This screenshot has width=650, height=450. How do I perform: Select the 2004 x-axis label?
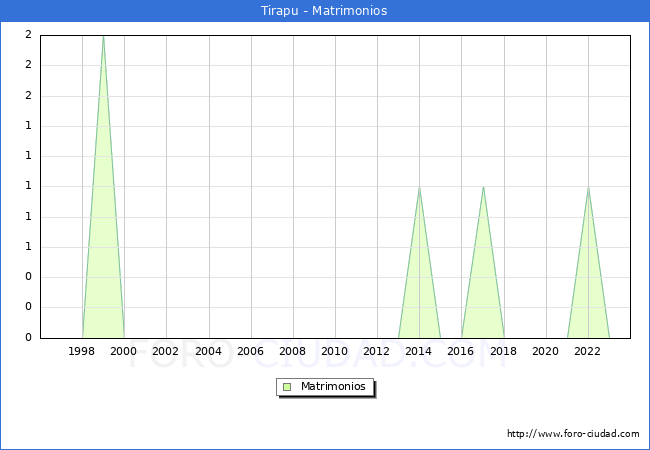tap(208, 351)
